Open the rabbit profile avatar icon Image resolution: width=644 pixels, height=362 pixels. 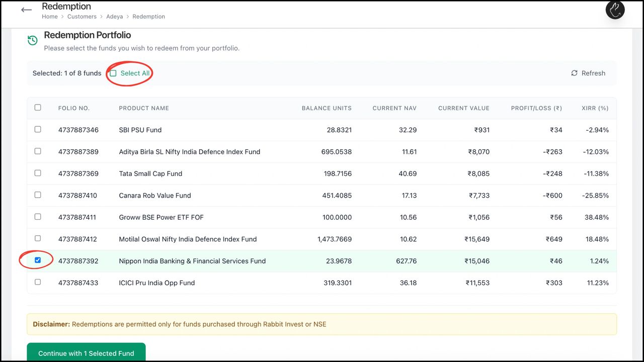pos(615,10)
